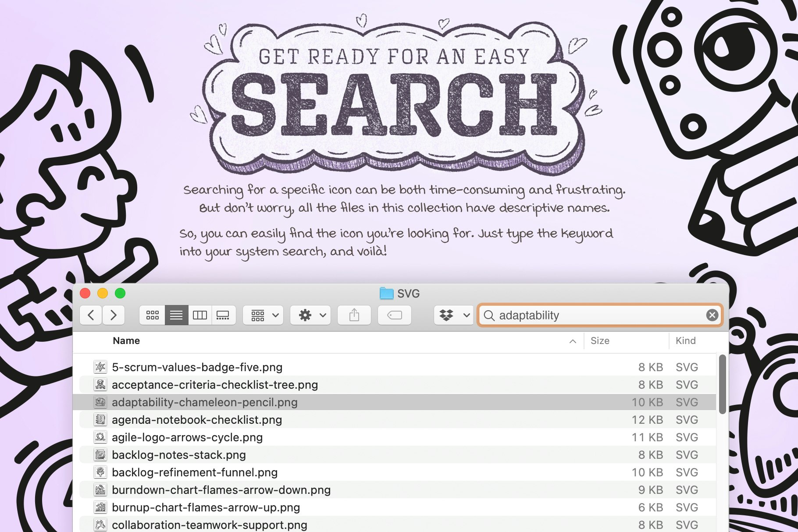This screenshot has width=798, height=532.
Task: Click the Edit Tags icon
Action: click(394, 315)
